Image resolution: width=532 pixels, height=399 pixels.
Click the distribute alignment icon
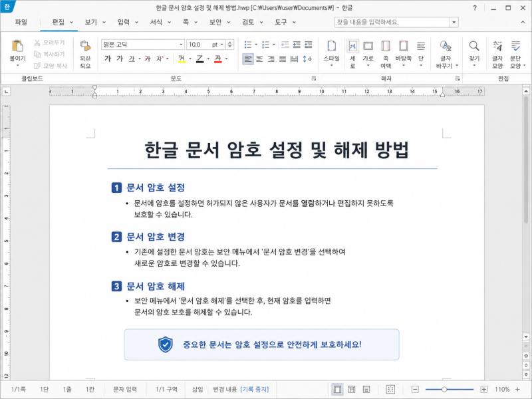(294, 59)
